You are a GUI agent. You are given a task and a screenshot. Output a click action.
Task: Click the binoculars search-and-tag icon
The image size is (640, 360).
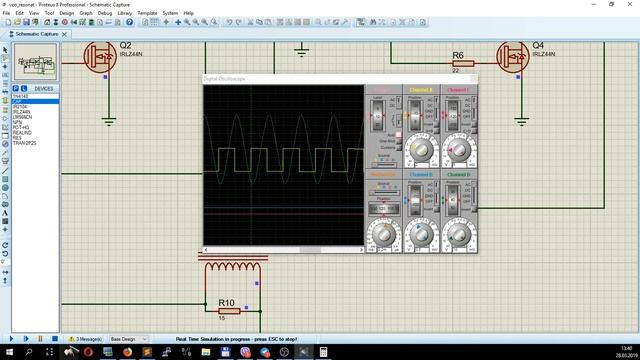click(373, 22)
